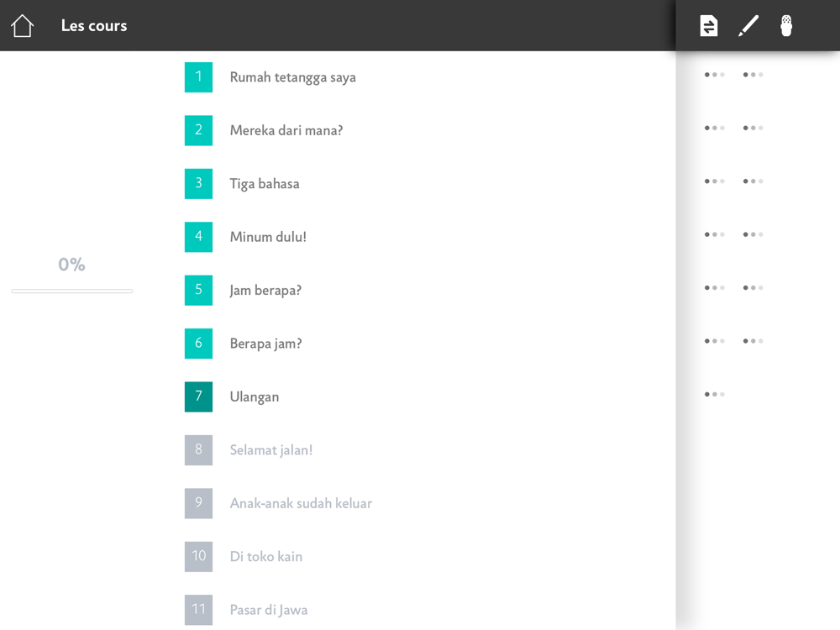
Task: Click the 'Les cours' header title
Action: pyautogui.click(x=94, y=26)
